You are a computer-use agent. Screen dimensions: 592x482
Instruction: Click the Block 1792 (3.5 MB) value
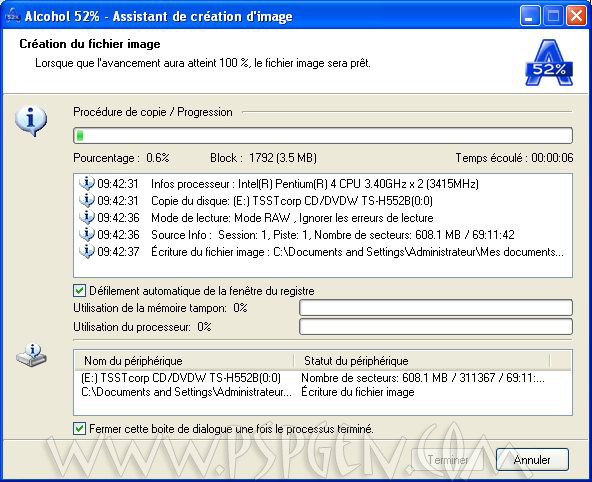pyautogui.click(x=283, y=158)
